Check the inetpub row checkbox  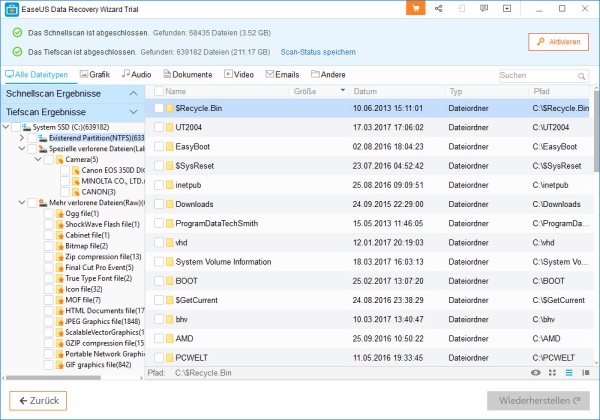click(159, 185)
